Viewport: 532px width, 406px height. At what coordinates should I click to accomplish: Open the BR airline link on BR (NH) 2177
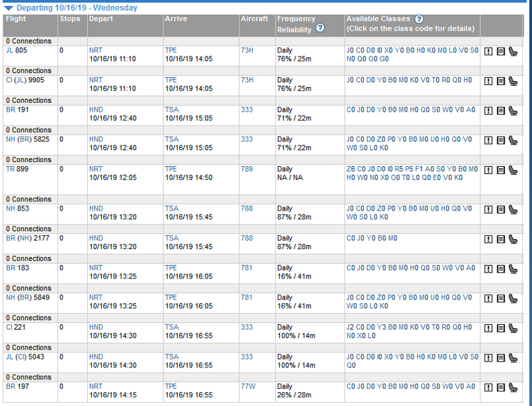(x=11, y=238)
